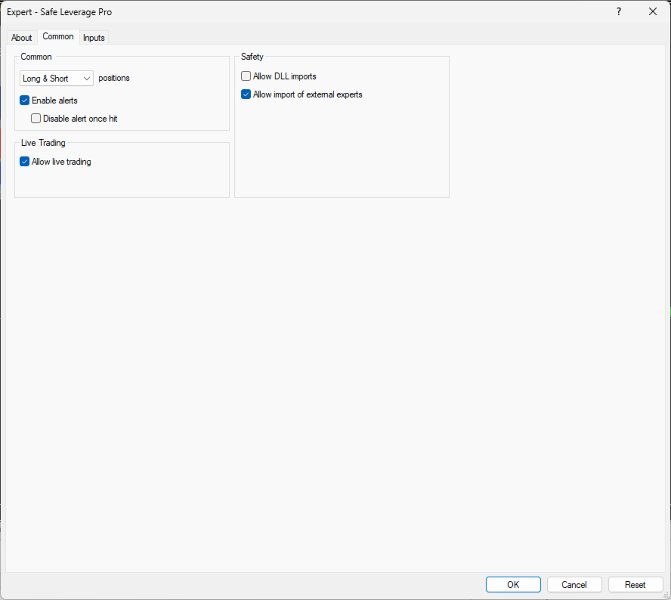Viewport: 671px width, 600px height.
Task: Click the OK button
Action: click(513, 585)
